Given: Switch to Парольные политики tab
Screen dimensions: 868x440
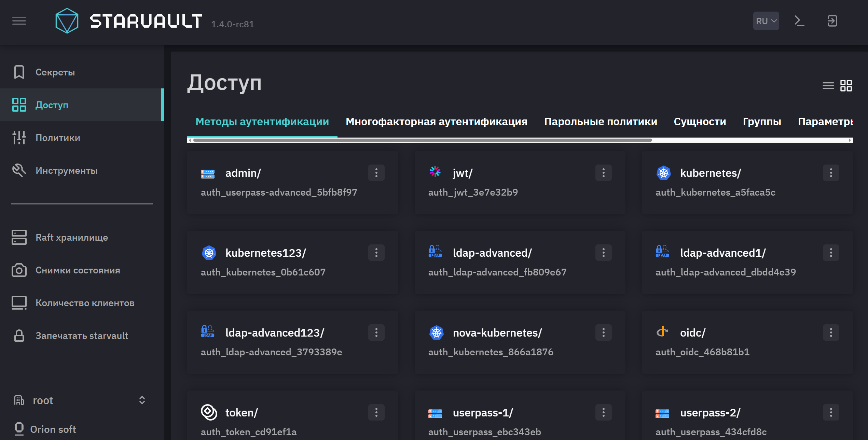Looking at the screenshot, I should pyautogui.click(x=600, y=122).
